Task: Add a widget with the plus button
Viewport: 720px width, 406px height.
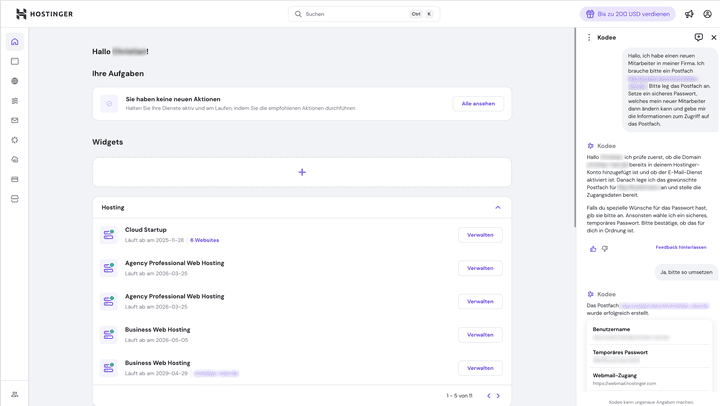Action: pyautogui.click(x=302, y=172)
